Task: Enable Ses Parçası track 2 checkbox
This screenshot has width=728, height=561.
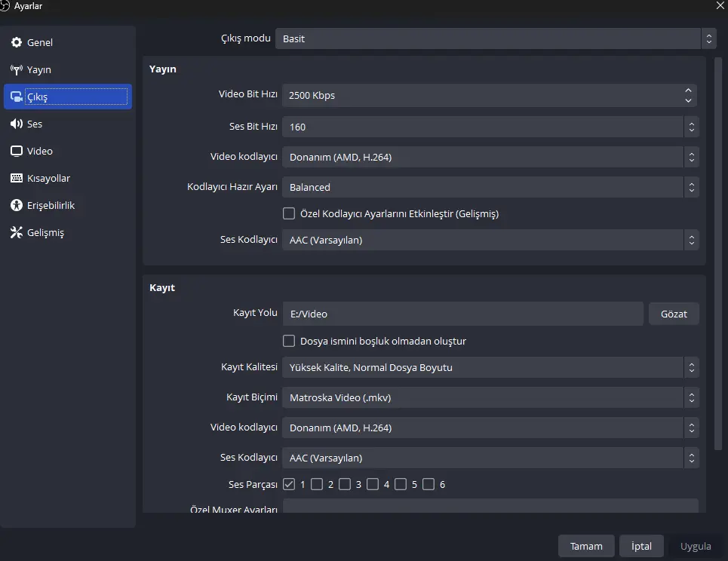Action: pos(317,484)
